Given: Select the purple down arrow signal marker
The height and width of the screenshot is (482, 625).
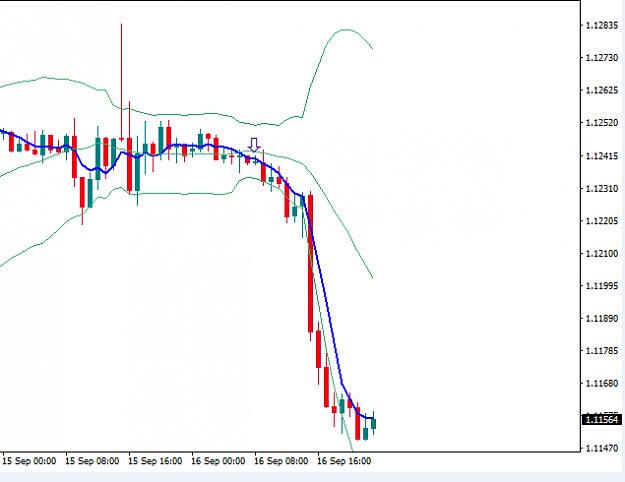Looking at the screenshot, I should pos(254,145).
